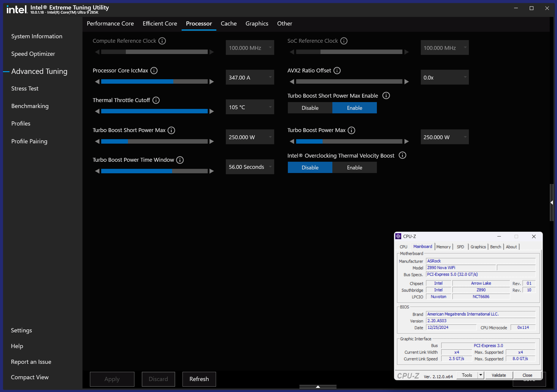Open the 347.00 A IccMax dropdown

[250, 77]
